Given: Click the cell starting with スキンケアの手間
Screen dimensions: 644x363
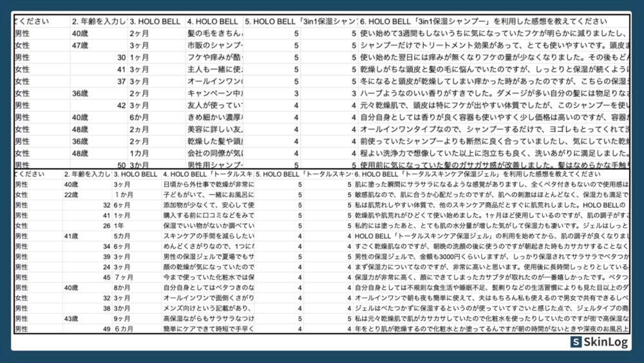Looking at the screenshot, I should point(207,236).
